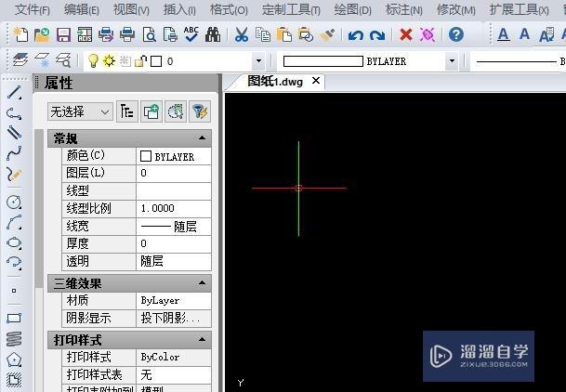The image size is (566, 392).
Task: Click the 线宽 随层 value
Action: 174,227
